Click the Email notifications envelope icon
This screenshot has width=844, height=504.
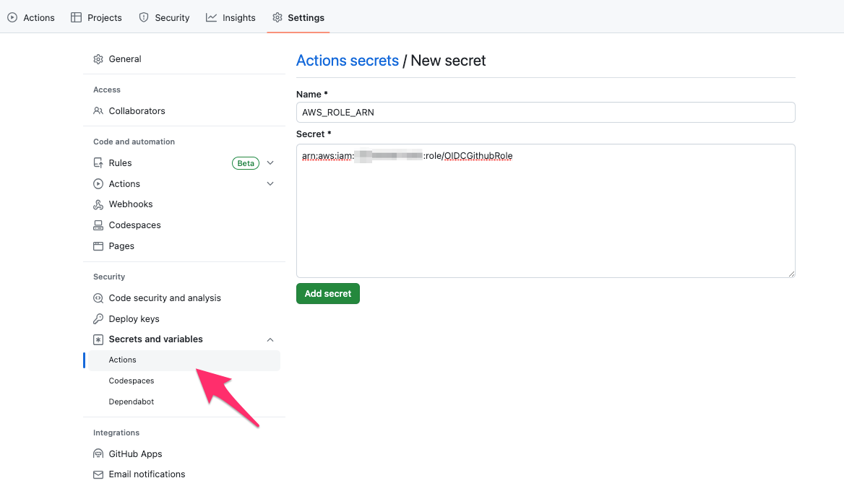pyautogui.click(x=98, y=474)
